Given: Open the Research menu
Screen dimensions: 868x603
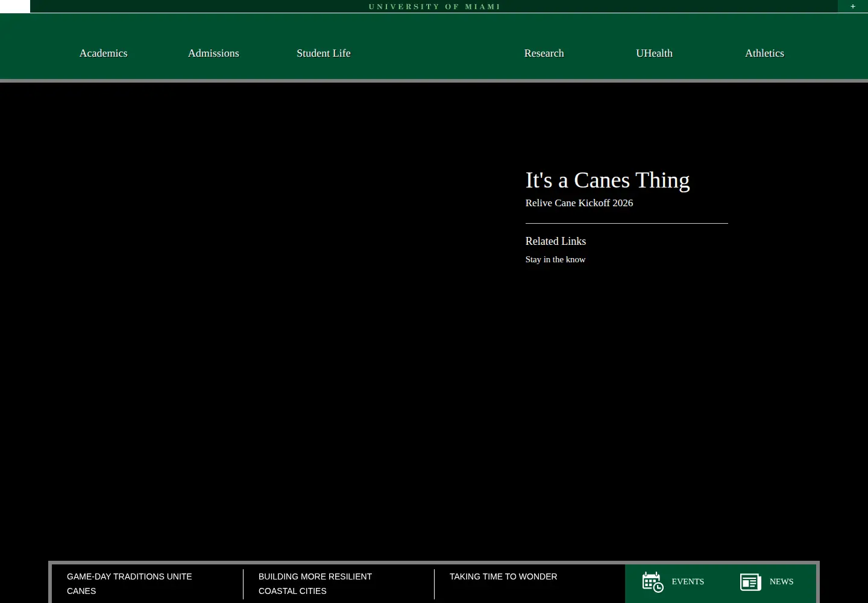Looking at the screenshot, I should pyautogui.click(x=544, y=53).
